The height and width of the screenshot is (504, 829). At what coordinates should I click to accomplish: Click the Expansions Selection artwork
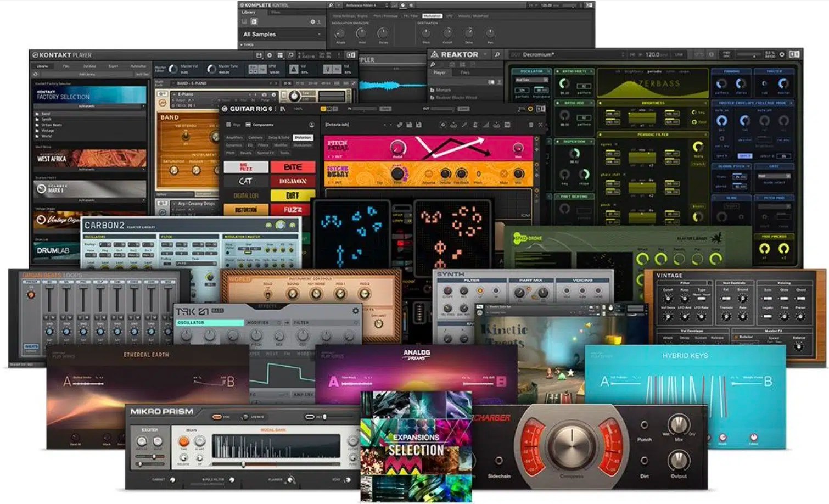(416, 446)
